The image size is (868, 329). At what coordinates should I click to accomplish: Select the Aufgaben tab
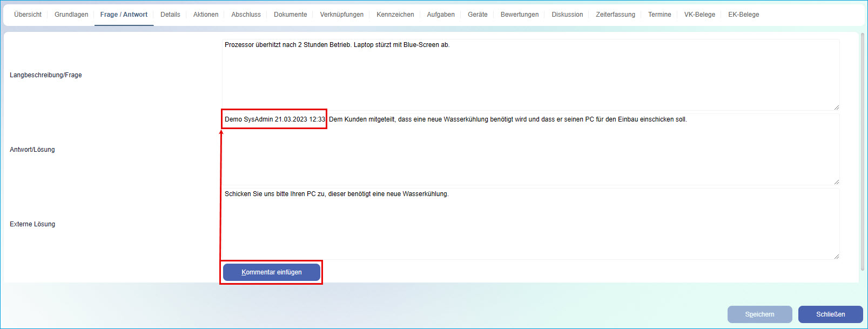(441, 15)
